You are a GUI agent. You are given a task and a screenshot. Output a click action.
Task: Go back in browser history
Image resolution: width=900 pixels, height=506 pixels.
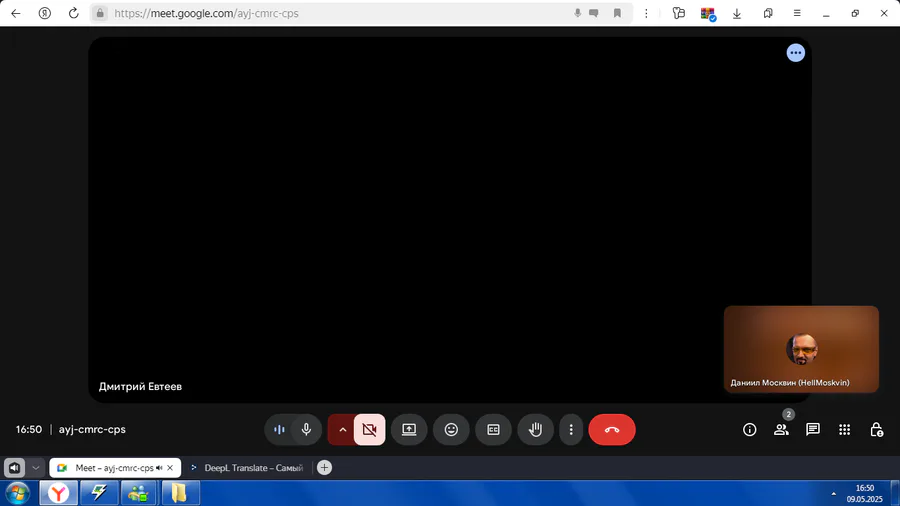coord(15,13)
